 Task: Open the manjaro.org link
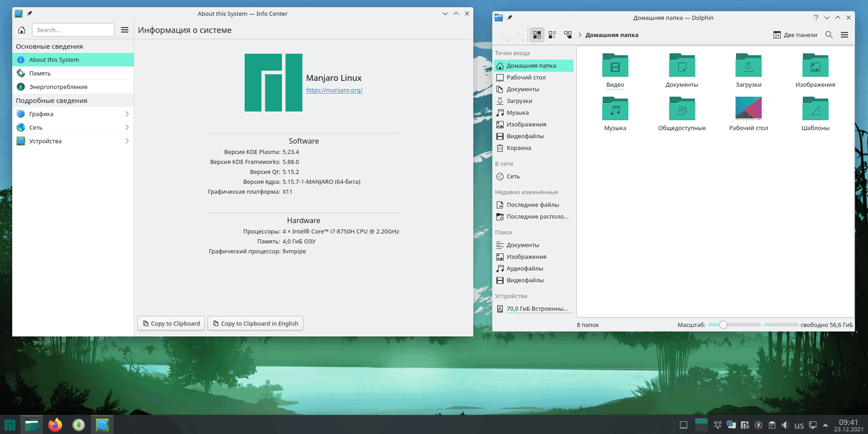(334, 90)
